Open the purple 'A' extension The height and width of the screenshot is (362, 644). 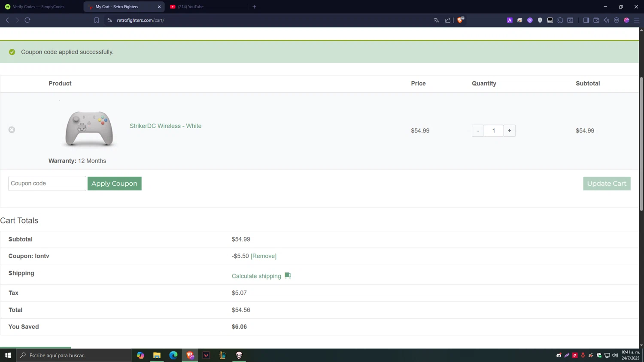pos(510,20)
